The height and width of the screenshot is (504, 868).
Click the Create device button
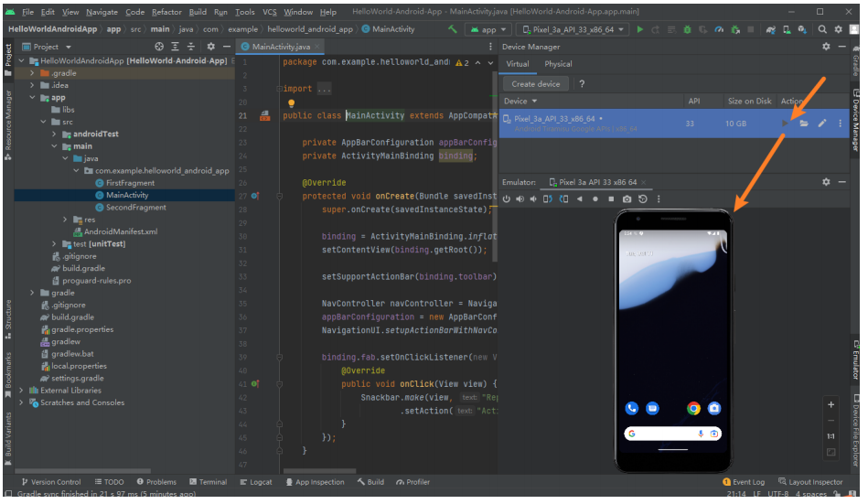pyautogui.click(x=536, y=84)
